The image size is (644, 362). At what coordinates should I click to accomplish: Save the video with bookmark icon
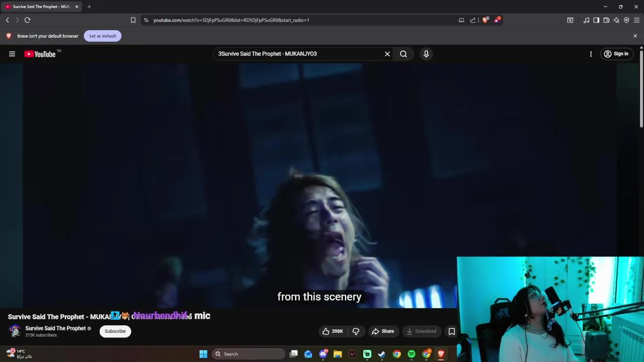451,331
